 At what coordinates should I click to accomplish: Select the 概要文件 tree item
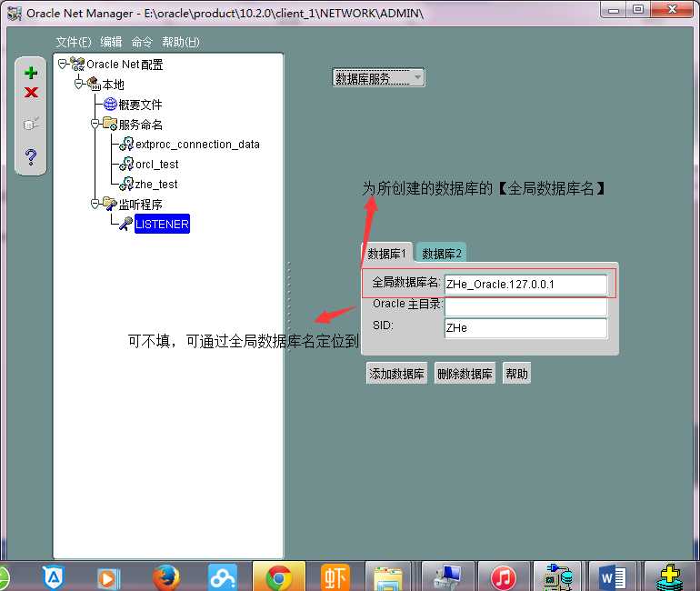point(140,105)
